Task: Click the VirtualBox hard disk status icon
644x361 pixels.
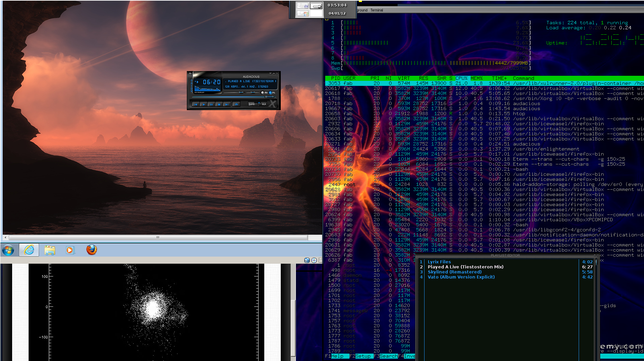Action: pyautogui.click(x=307, y=260)
